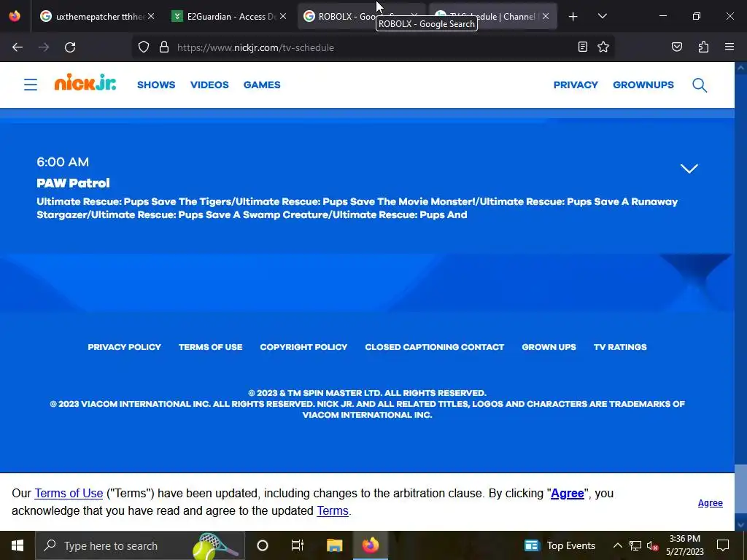The height and width of the screenshot is (560, 747).
Task: Open the Privacy Policy footer link
Action: coord(124,347)
